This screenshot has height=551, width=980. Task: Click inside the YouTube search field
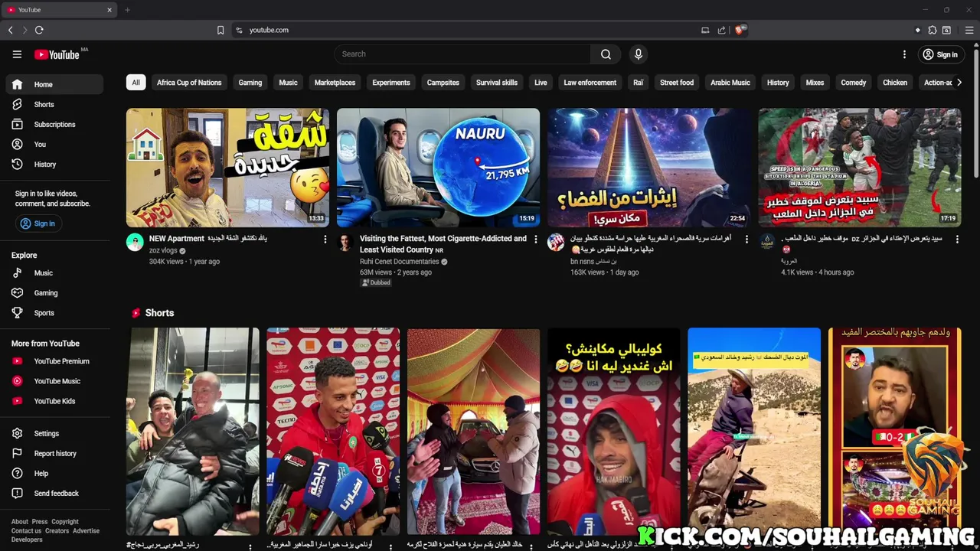tap(462, 54)
